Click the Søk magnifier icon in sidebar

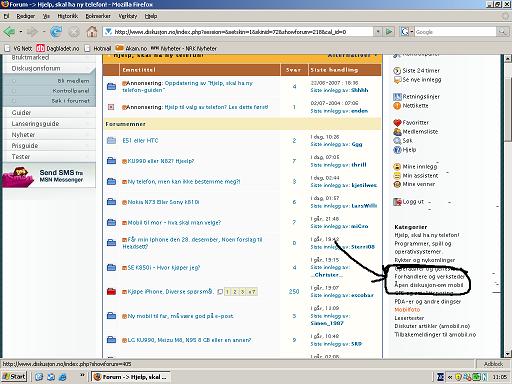pos(397,141)
